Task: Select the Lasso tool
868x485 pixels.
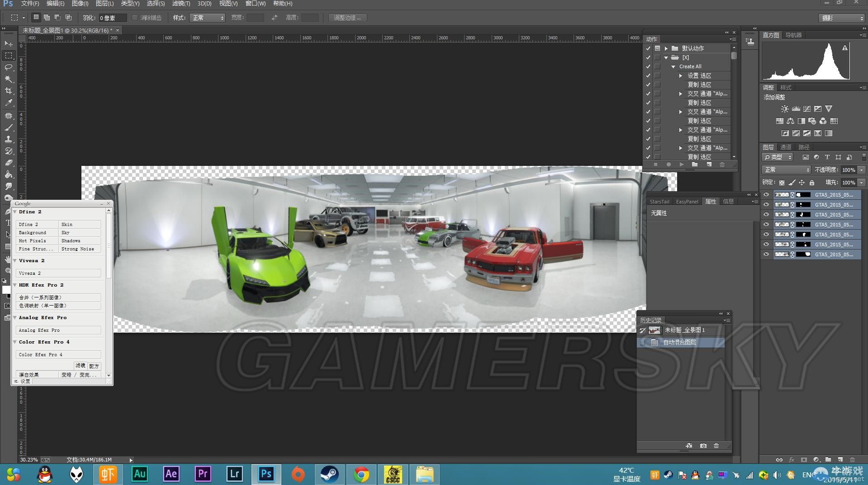Action: pos(9,67)
